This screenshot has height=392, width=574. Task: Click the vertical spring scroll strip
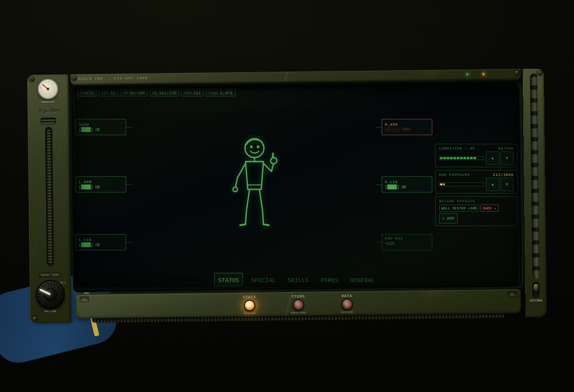(49, 196)
